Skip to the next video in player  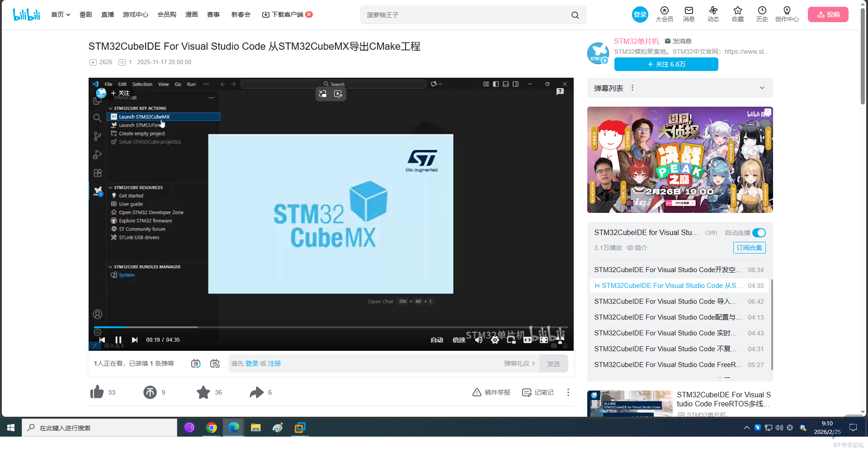click(135, 340)
